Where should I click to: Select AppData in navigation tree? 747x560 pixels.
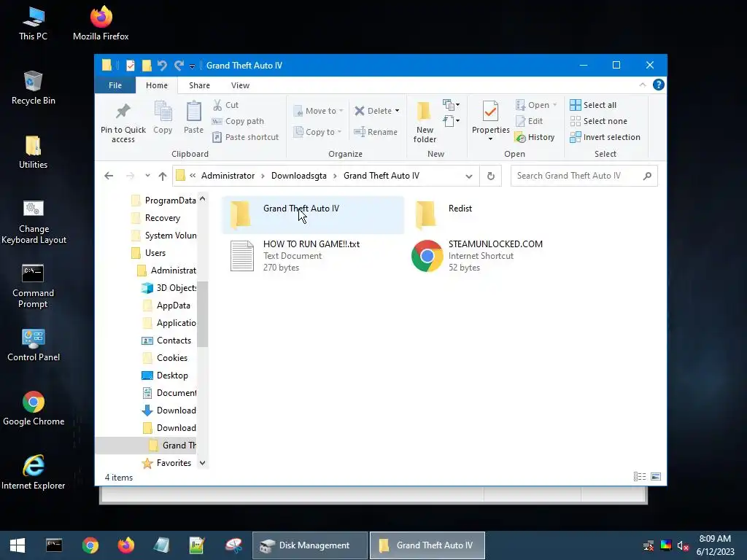coord(167,306)
